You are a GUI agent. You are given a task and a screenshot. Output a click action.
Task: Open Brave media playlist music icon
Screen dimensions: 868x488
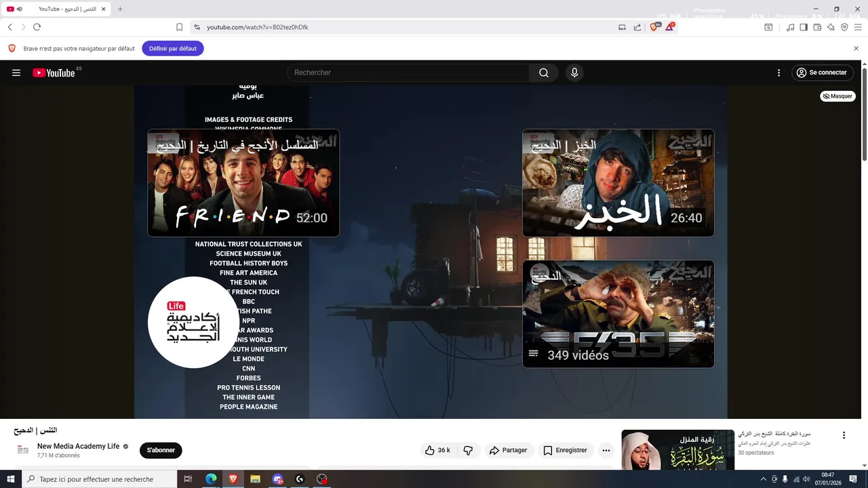(x=790, y=27)
